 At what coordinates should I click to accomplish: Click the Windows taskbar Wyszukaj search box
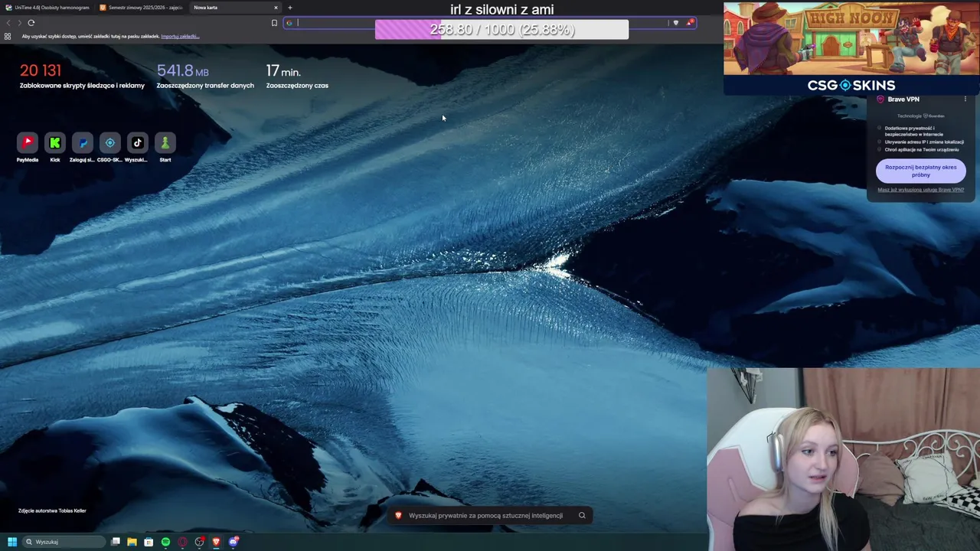click(63, 542)
